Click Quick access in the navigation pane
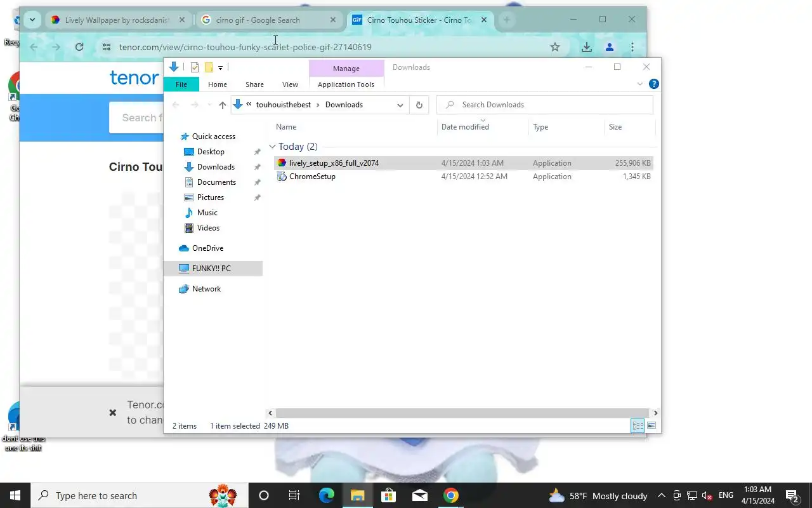The width and height of the screenshot is (812, 508). tap(214, 137)
